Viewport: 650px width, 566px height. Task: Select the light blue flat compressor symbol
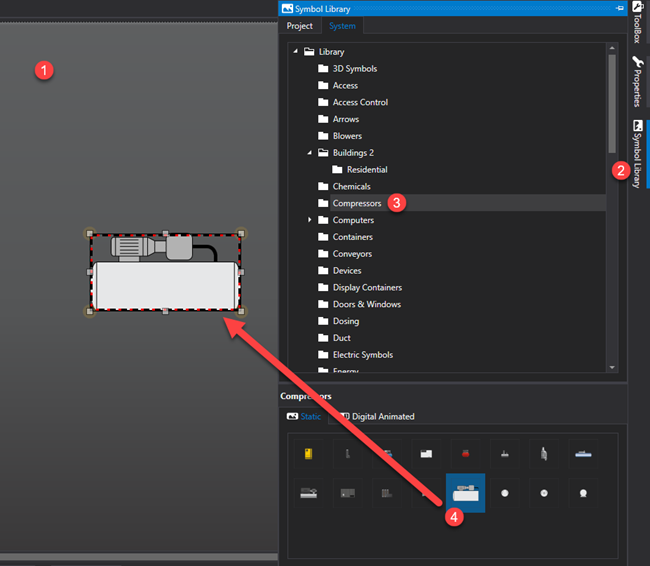pyautogui.click(x=582, y=454)
